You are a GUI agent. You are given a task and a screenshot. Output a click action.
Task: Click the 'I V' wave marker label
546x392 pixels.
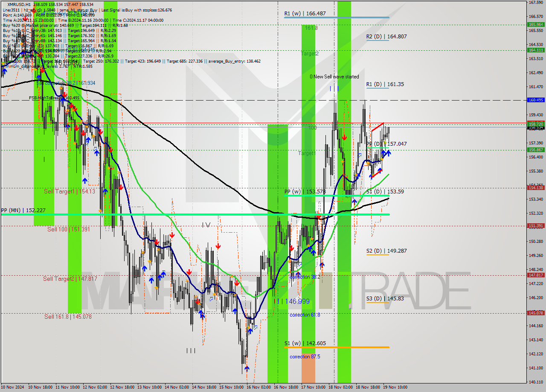(x=206, y=225)
